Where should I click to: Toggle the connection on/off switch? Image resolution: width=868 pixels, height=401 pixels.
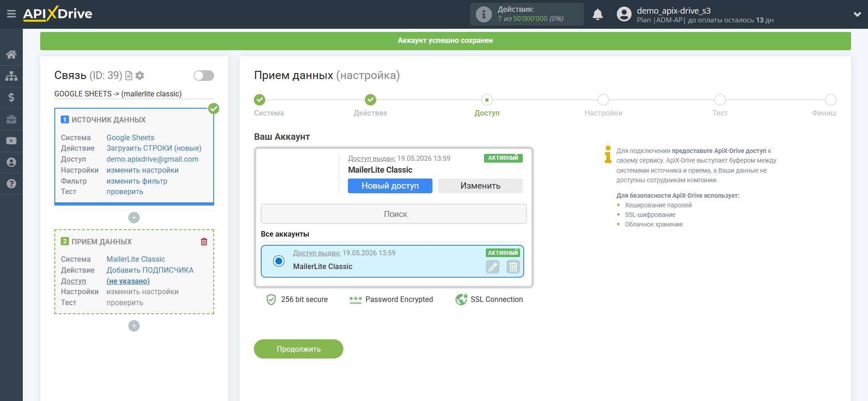pyautogui.click(x=204, y=75)
